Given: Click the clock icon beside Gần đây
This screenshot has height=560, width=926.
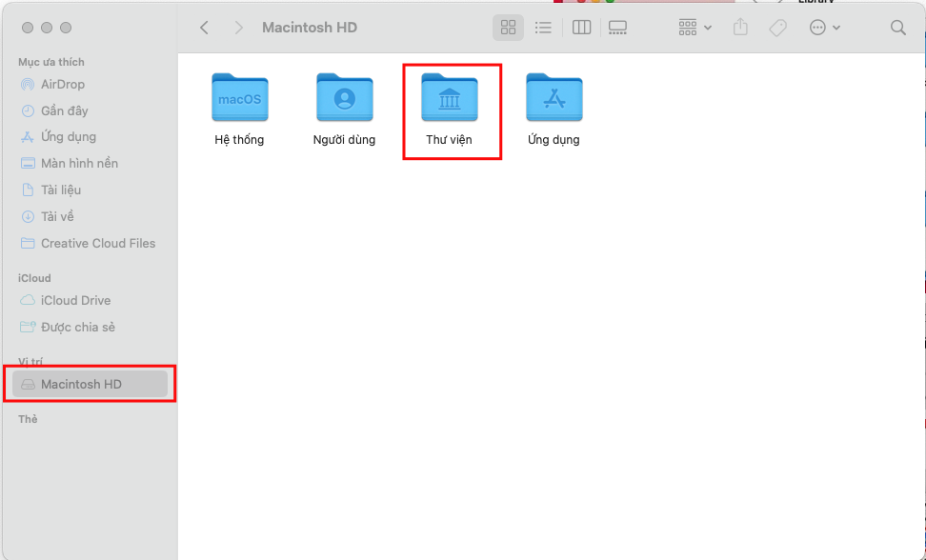Looking at the screenshot, I should [28, 110].
